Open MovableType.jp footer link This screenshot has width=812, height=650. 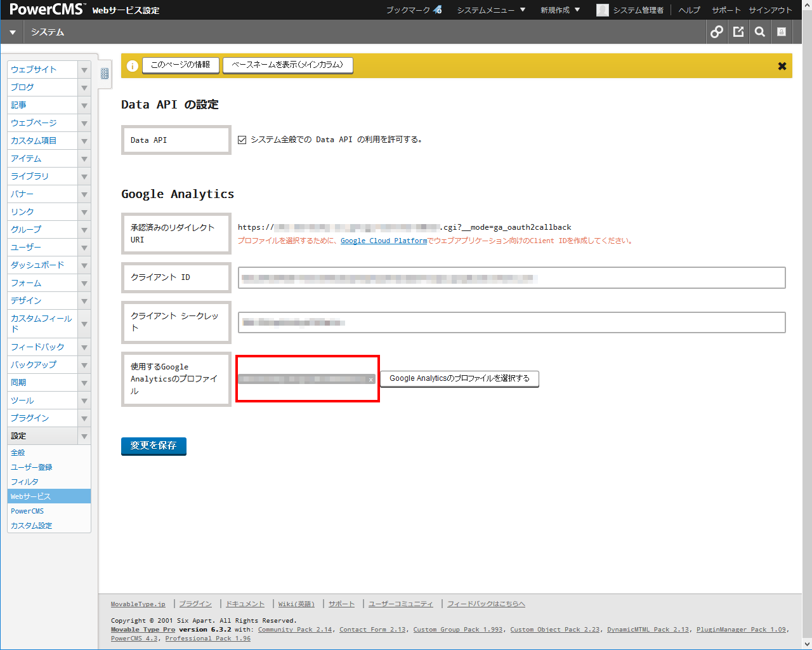(x=138, y=604)
